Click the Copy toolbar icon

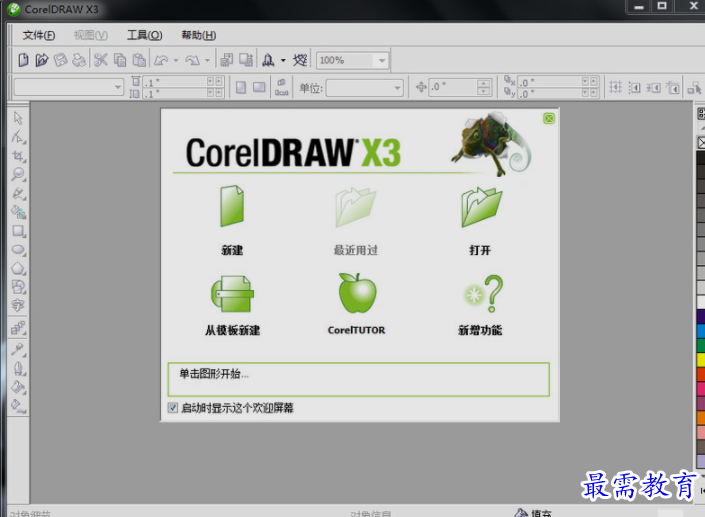(x=120, y=60)
